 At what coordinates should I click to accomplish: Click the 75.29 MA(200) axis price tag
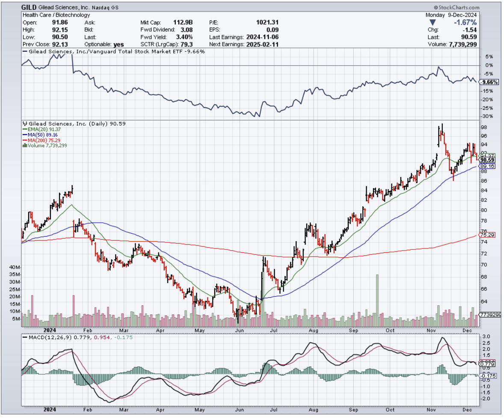coord(488,235)
